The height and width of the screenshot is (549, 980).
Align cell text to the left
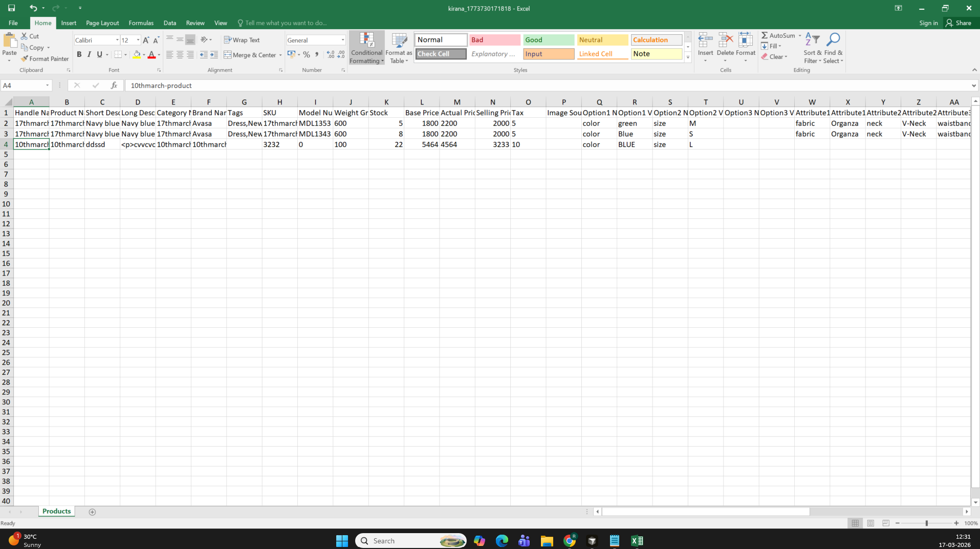pos(169,55)
